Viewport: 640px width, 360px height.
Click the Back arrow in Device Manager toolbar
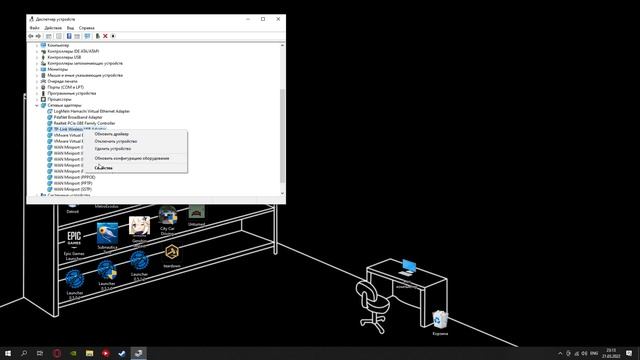31,36
